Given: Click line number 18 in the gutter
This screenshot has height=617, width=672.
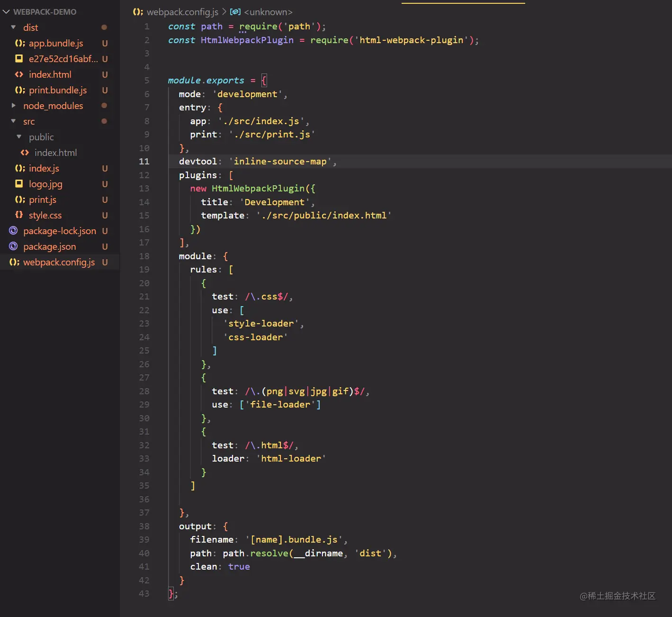Looking at the screenshot, I should pyautogui.click(x=144, y=256).
